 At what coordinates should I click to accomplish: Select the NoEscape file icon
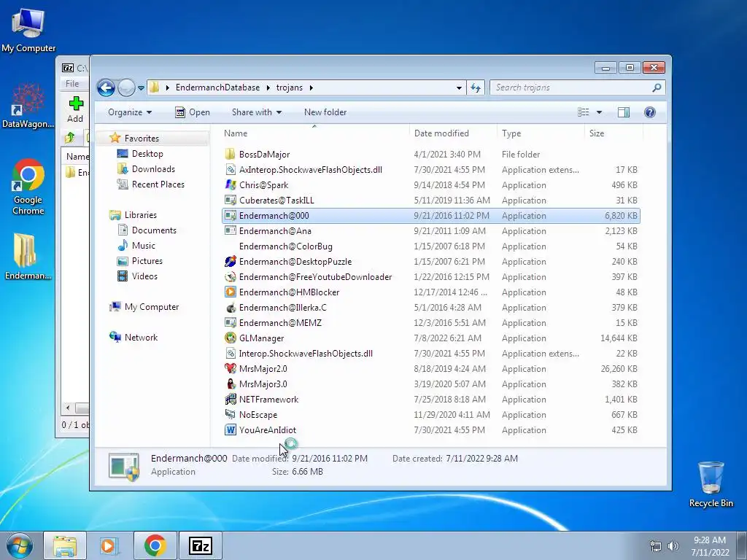tap(230, 414)
